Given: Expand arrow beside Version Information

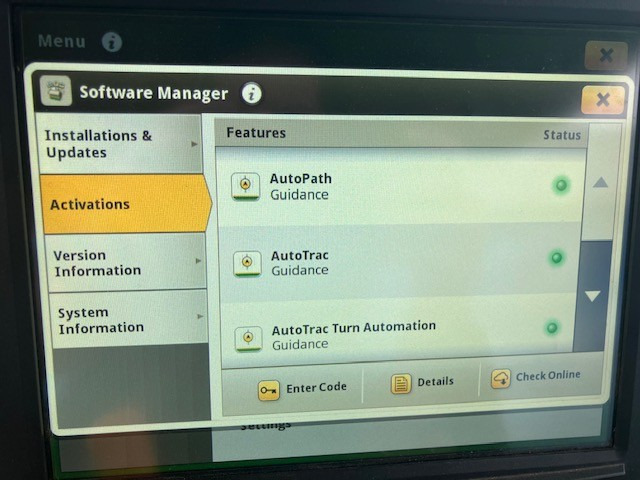Looking at the screenshot, I should tap(198, 261).
